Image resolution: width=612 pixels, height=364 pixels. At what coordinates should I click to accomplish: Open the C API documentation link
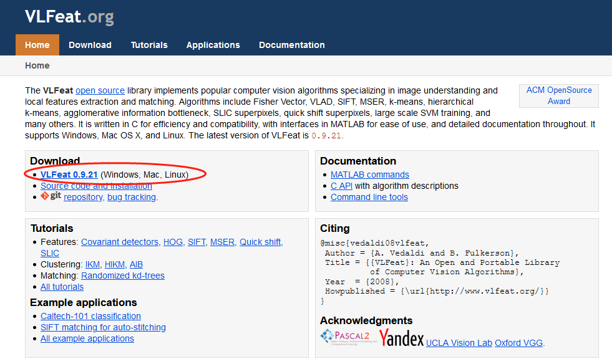[341, 186]
